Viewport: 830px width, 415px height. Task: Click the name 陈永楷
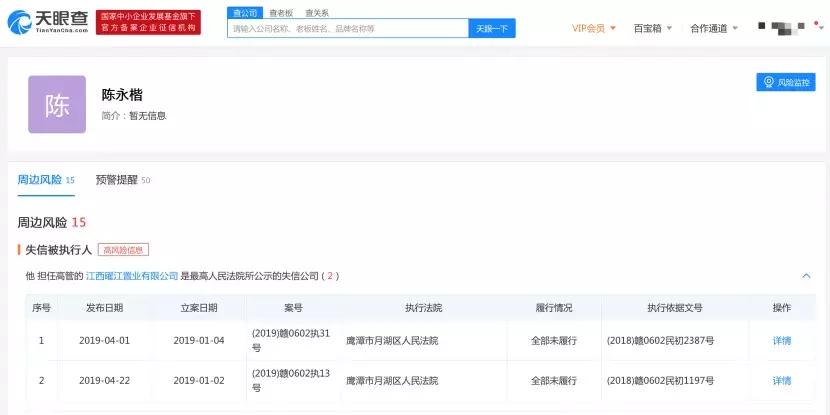tap(122, 95)
